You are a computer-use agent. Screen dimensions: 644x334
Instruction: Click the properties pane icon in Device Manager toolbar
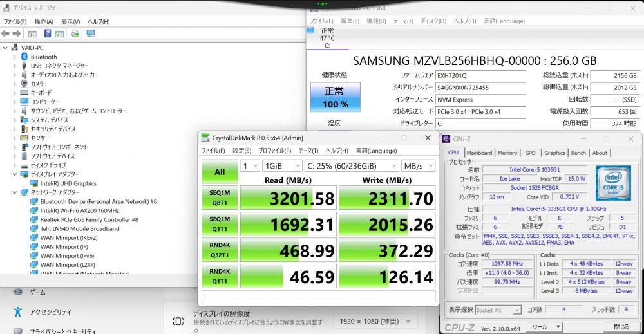(x=32, y=33)
